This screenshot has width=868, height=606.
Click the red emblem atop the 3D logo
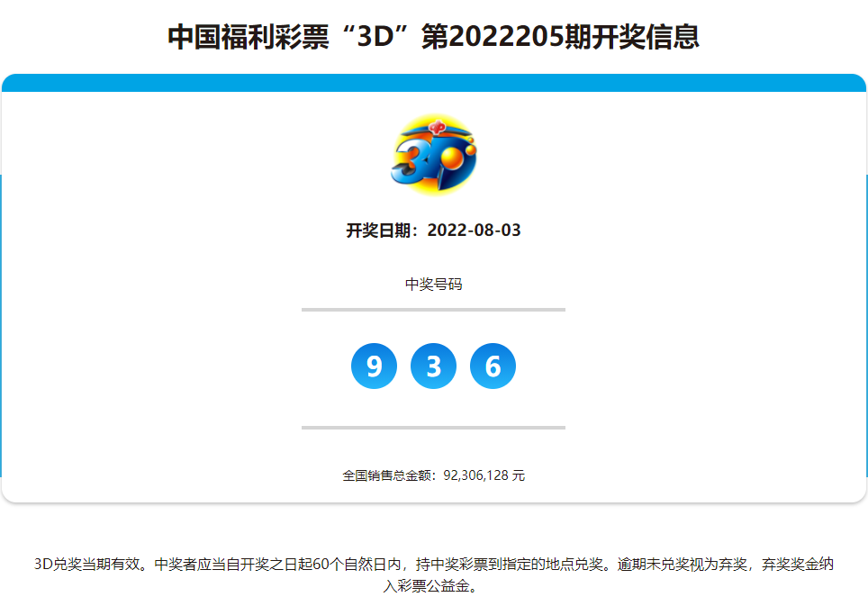pyautogui.click(x=437, y=127)
